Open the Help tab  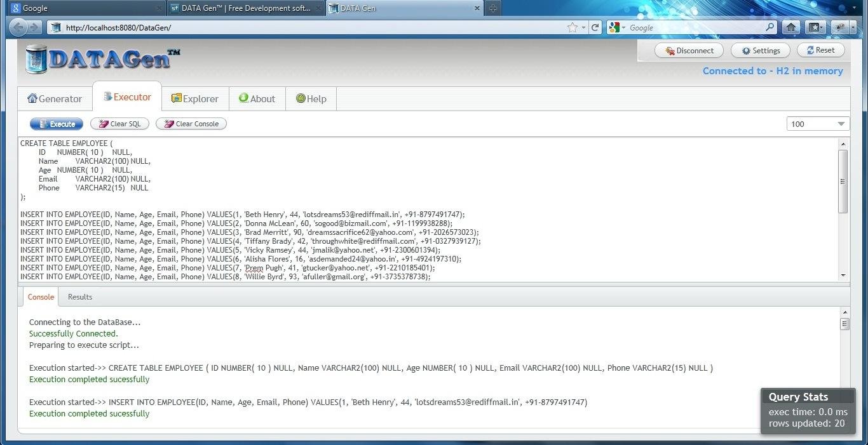311,98
